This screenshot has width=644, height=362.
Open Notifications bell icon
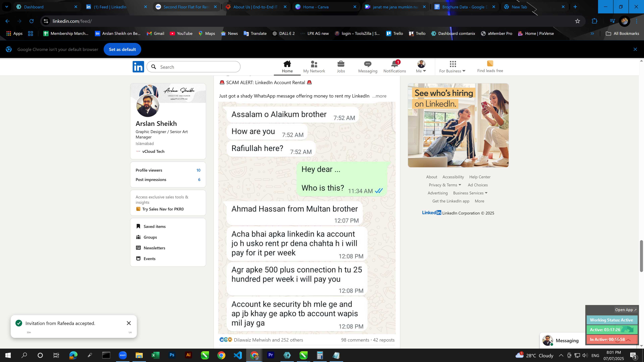click(x=394, y=67)
